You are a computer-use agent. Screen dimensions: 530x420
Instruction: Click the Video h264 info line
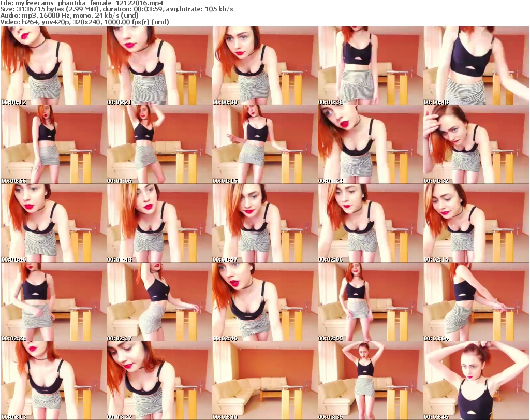tap(84, 22)
